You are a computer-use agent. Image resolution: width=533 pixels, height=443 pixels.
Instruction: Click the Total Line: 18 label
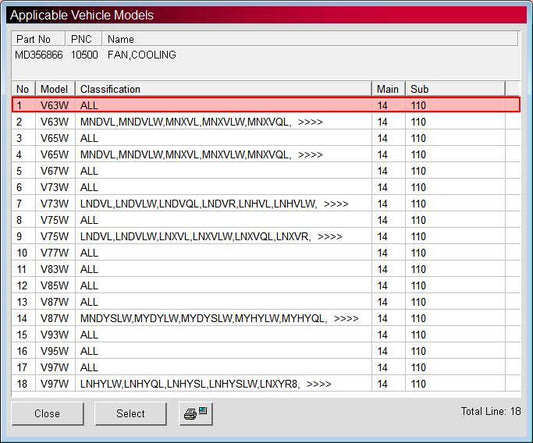click(491, 411)
